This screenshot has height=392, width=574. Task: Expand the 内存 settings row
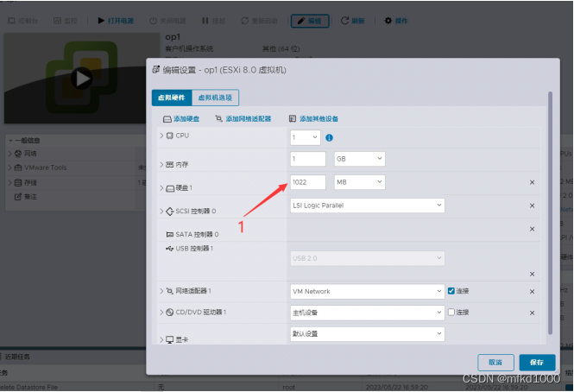point(161,165)
